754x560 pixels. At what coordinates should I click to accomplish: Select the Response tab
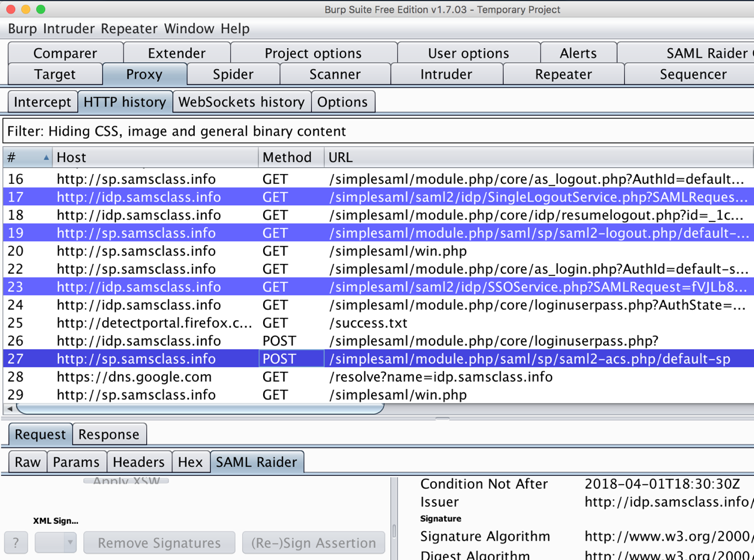pos(108,434)
